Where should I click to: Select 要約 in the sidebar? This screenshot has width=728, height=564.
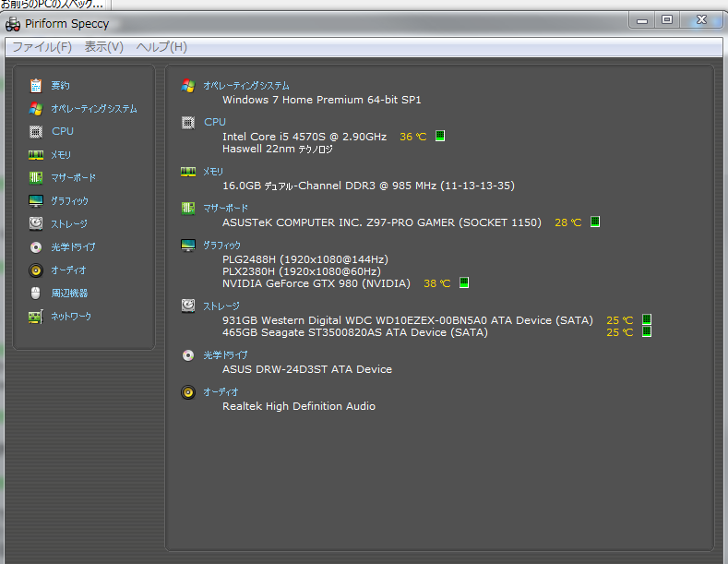60,86
